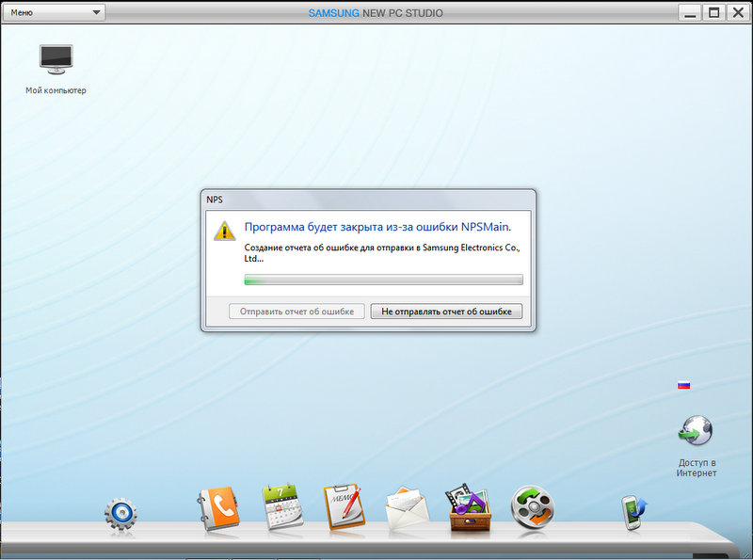Launch the phonebook contacts icon
This screenshot has height=560, width=753.
point(218,508)
